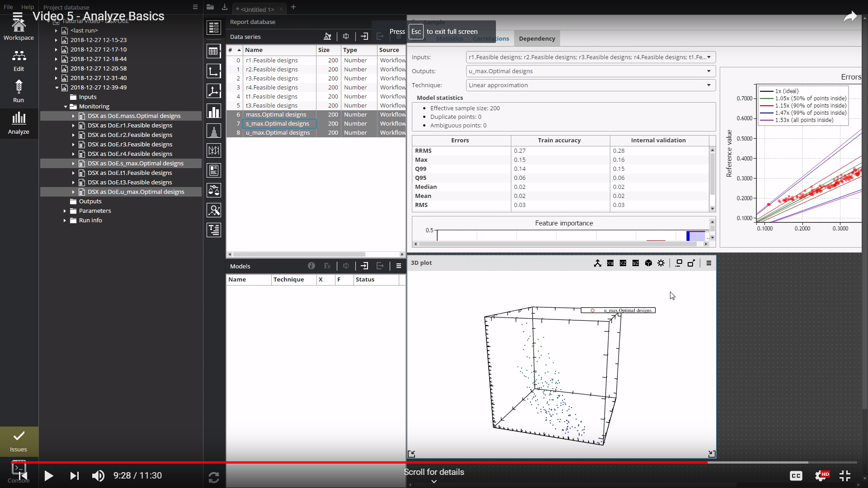
Task: Select the Analyze mode icon
Action: [19, 123]
